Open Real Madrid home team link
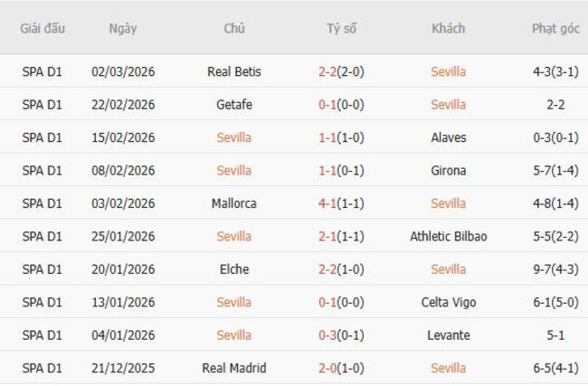This screenshot has width=588, height=386. [x=233, y=368]
